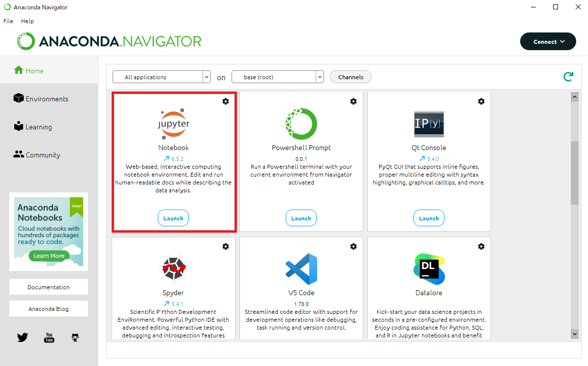
Task: Open the Documentation link
Action: 49,287
